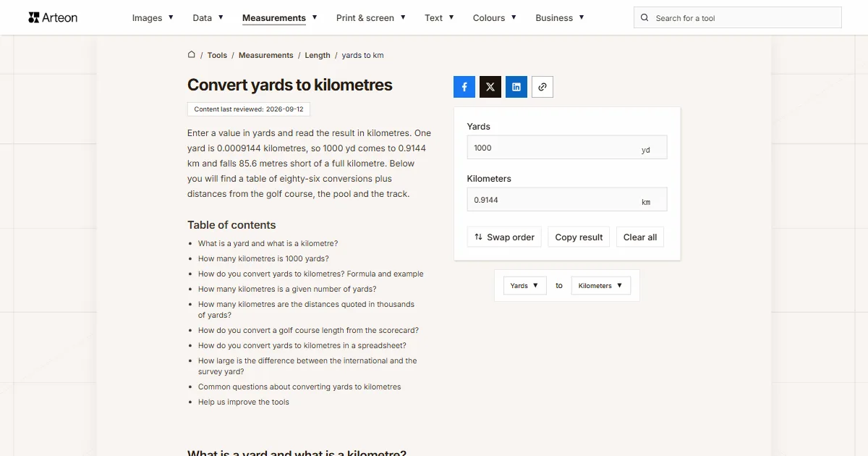Image resolution: width=868 pixels, height=456 pixels.
Task: Open Length breadcrumb link
Action: click(x=318, y=55)
